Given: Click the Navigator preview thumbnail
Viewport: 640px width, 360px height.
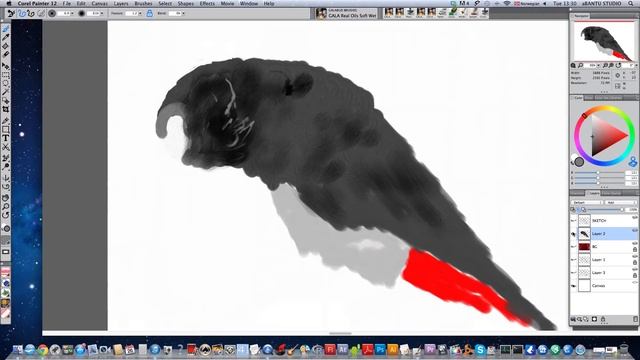Looking at the screenshot, I should pyautogui.click(x=604, y=42).
